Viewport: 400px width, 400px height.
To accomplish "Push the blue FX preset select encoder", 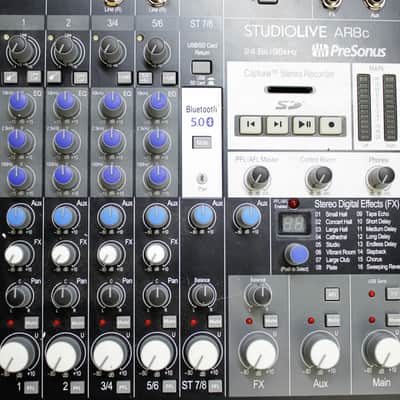I will tap(297, 254).
